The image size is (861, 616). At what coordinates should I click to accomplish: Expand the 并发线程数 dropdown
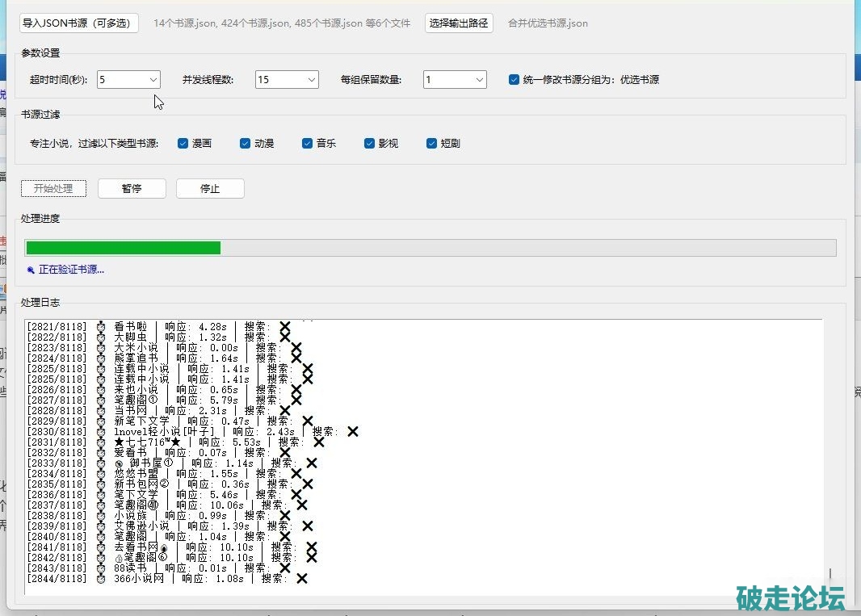287,80
